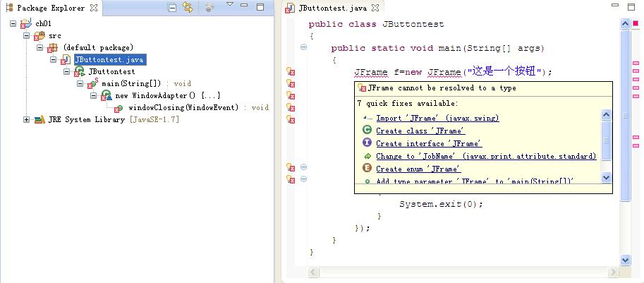Click the editor horizontal scrollbar left arrow
The width and height of the screenshot is (644, 283).
[313, 272]
